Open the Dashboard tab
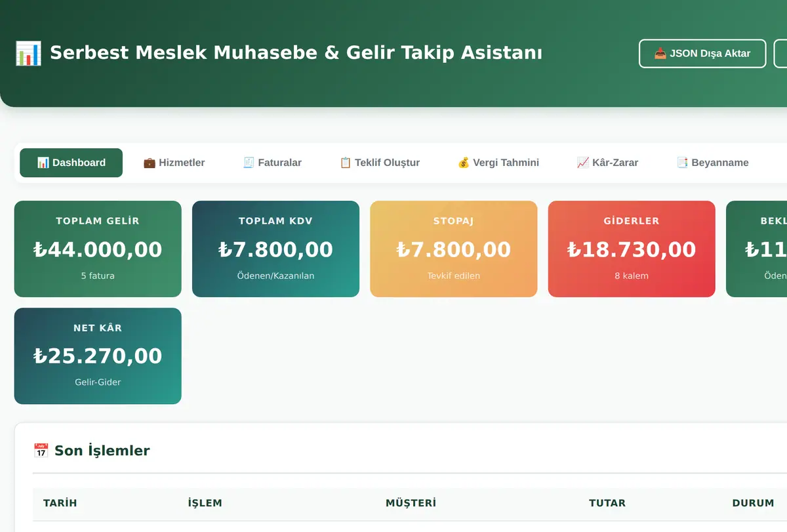This screenshot has width=787, height=532. point(71,163)
